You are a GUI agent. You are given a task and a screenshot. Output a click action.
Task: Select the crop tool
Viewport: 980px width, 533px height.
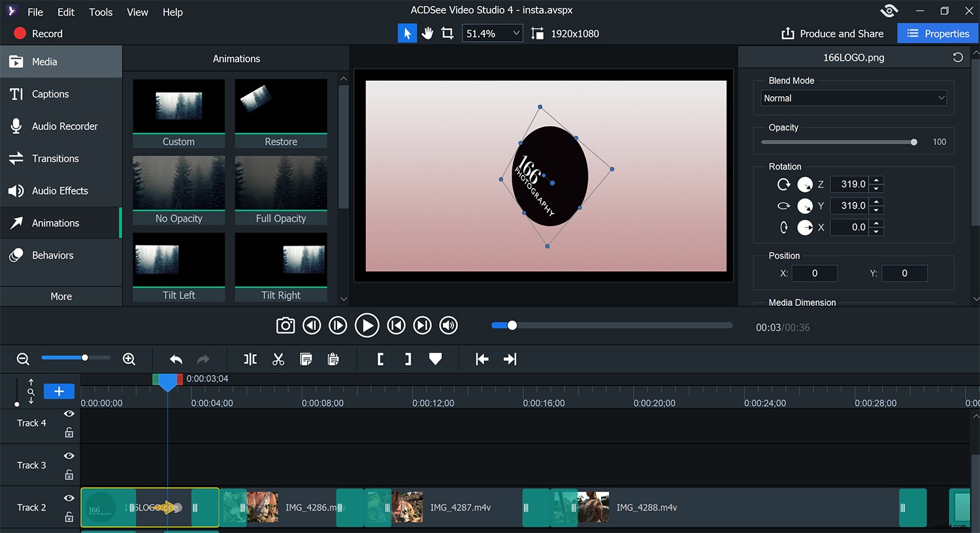(x=448, y=33)
